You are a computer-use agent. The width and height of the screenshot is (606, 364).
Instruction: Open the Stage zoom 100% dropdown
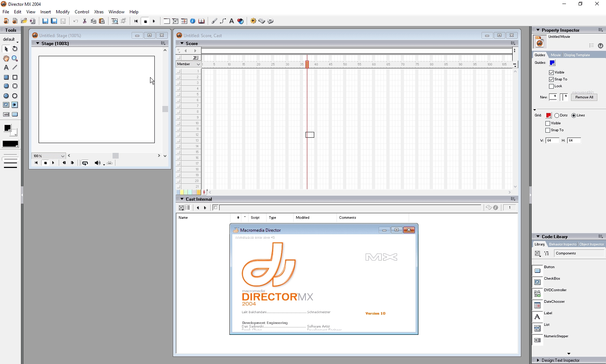point(49,156)
